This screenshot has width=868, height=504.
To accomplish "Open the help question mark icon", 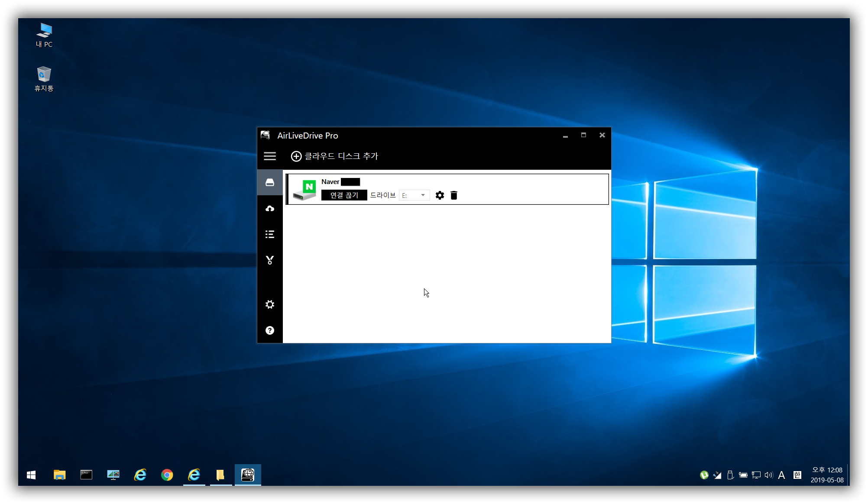I will (270, 330).
